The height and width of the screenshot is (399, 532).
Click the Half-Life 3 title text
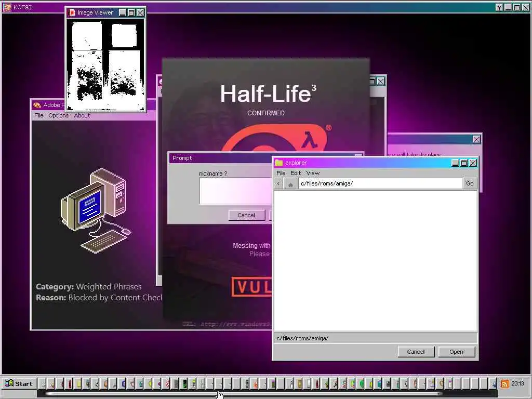[268, 94]
